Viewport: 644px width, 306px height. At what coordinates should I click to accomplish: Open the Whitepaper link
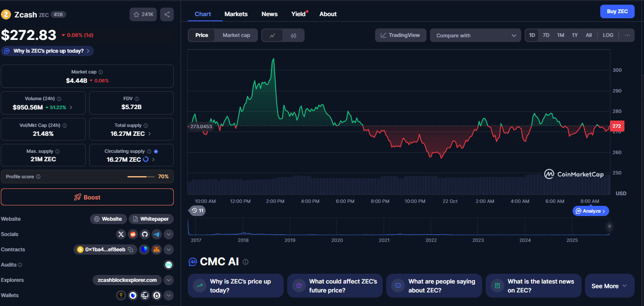[x=151, y=219]
